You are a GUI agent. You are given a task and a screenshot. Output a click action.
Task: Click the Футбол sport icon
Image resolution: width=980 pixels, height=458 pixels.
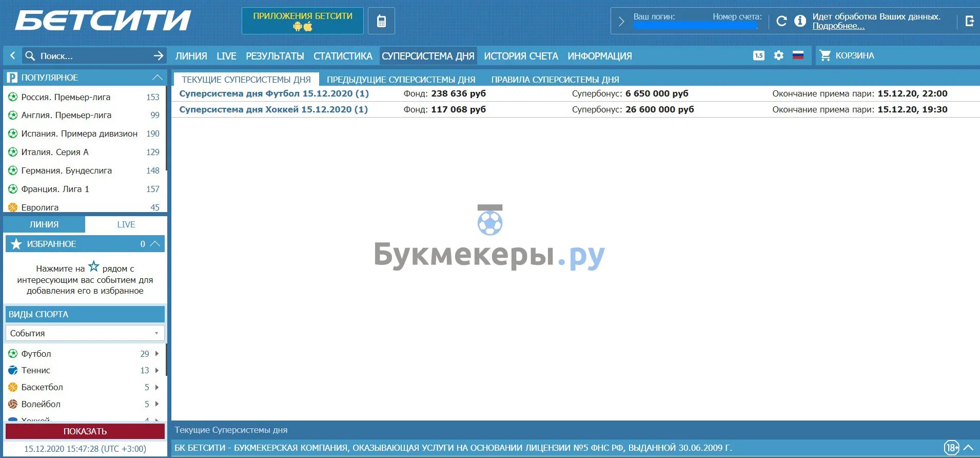tap(13, 354)
